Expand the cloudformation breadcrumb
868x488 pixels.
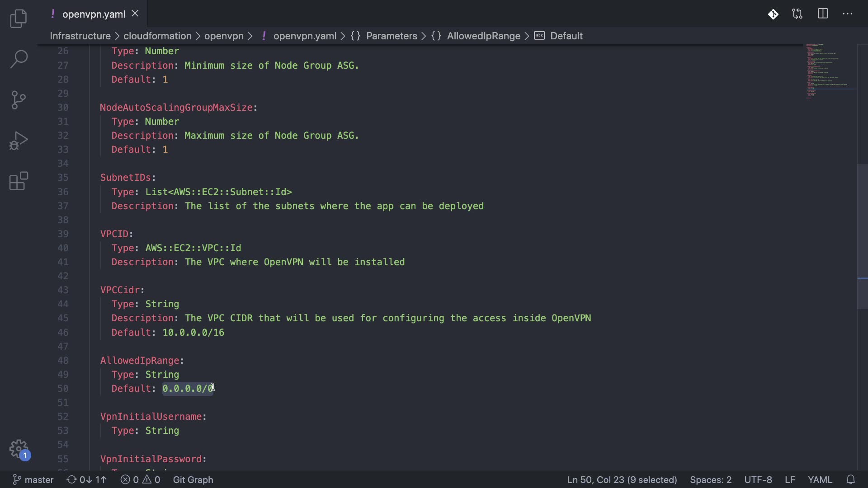click(157, 36)
